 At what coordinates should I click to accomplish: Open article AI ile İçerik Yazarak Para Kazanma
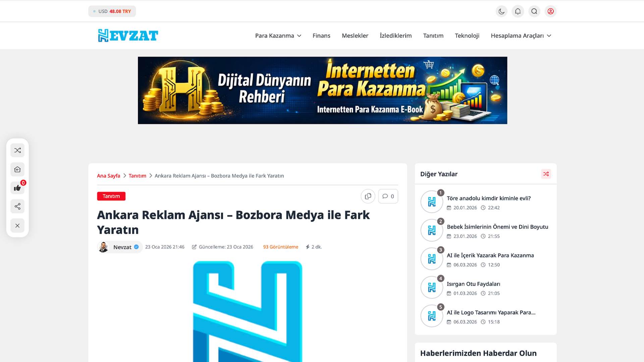click(x=490, y=255)
